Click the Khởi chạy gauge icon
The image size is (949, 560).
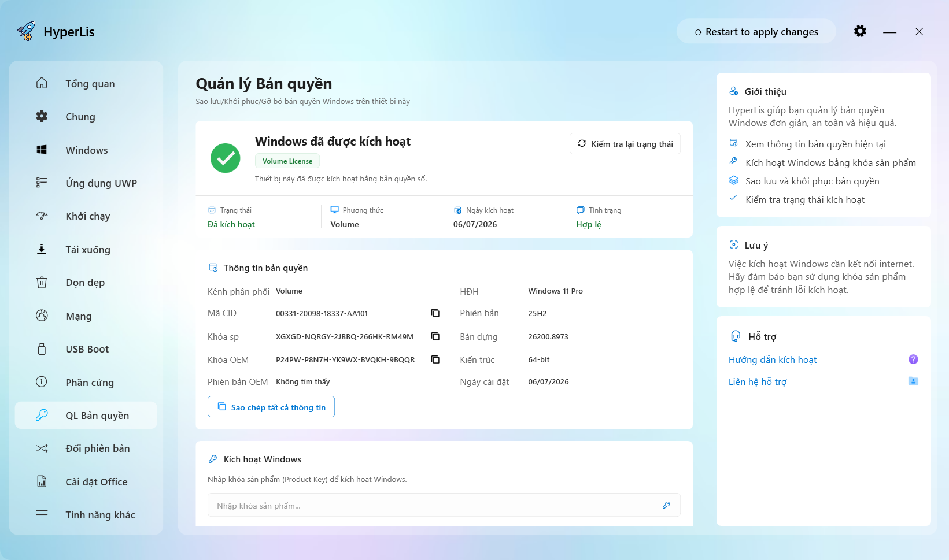pyautogui.click(x=42, y=216)
